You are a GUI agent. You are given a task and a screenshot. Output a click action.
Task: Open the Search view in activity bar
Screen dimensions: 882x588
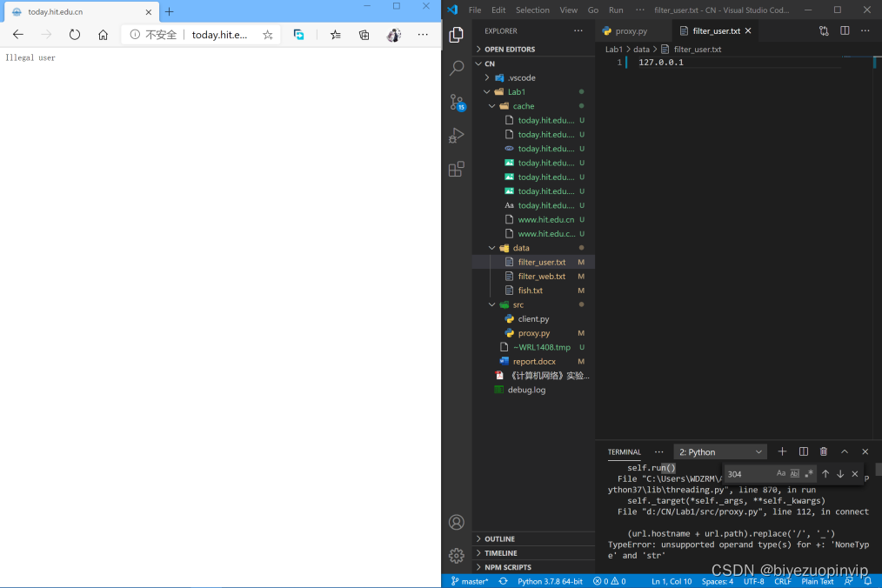tap(456, 68)
